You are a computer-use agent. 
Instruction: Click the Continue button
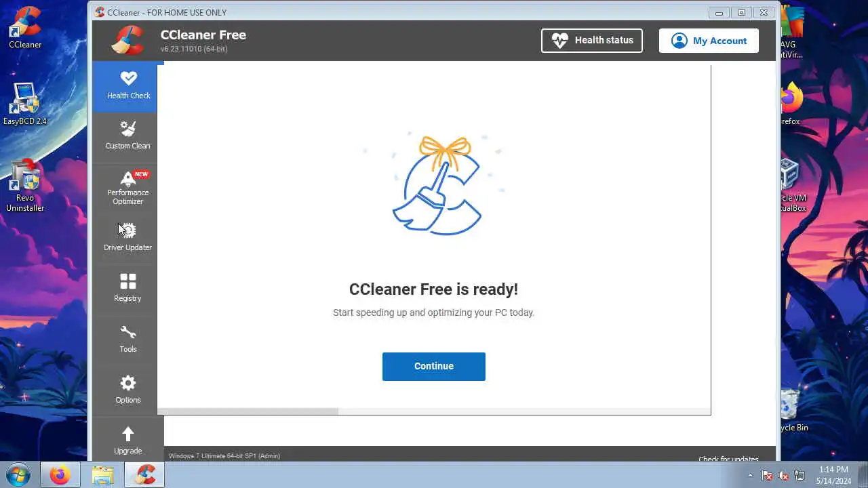point(434,366)
